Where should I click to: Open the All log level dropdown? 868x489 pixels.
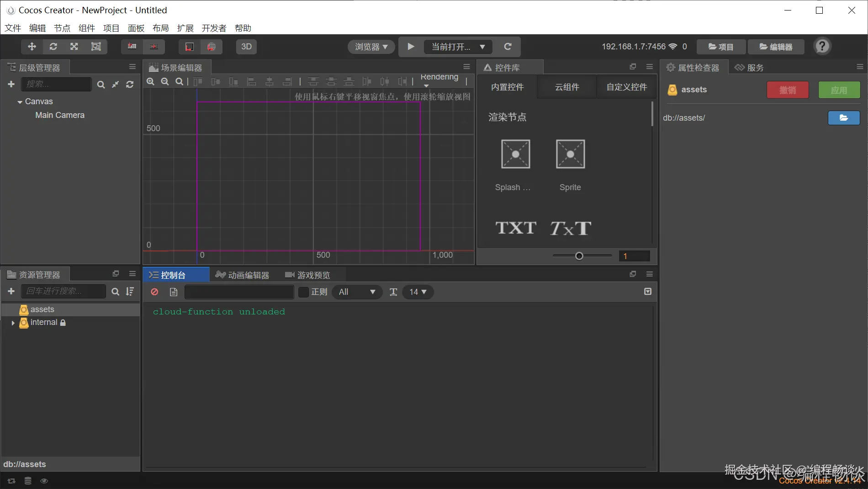pyautogui.click(x=357, y=292)
